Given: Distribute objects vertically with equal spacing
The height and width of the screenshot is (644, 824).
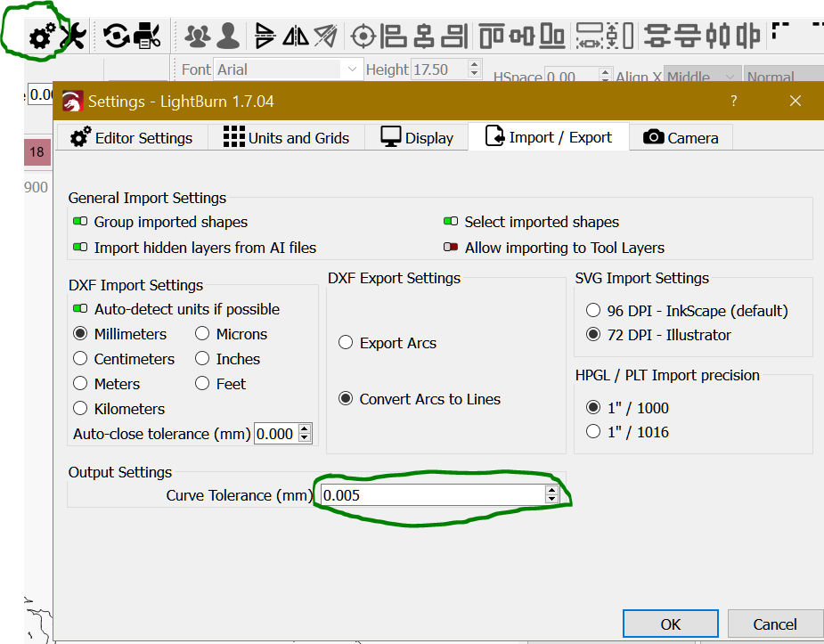Looking at the screenshot, I should (x=688, y=37).
